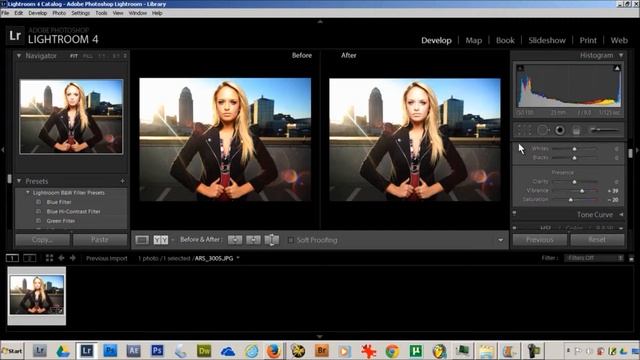
Task: Collapse the Histogram panel
Action: (x=621, y=55)
